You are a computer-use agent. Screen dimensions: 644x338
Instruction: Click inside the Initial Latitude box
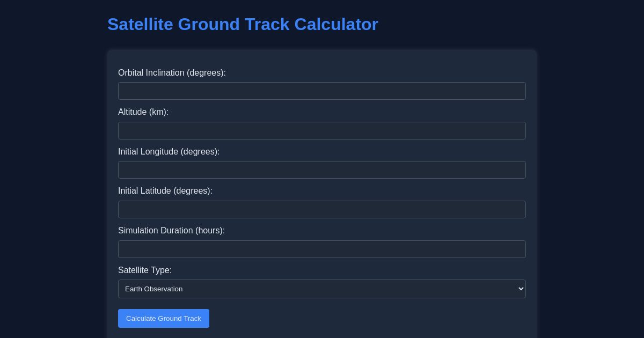322,209
